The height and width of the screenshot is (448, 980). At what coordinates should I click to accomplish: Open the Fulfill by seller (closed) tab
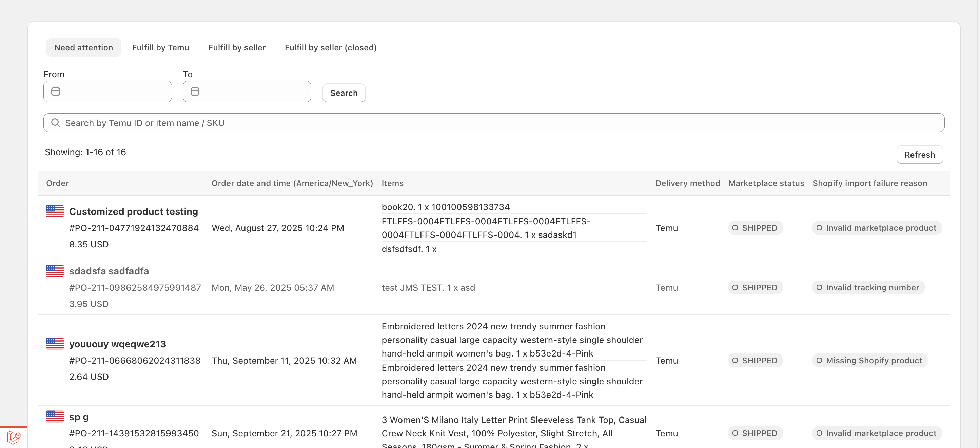[330, 47]
